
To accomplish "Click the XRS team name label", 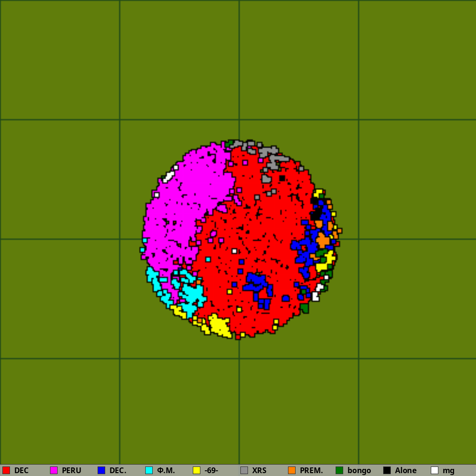I will tap(259, 470).
